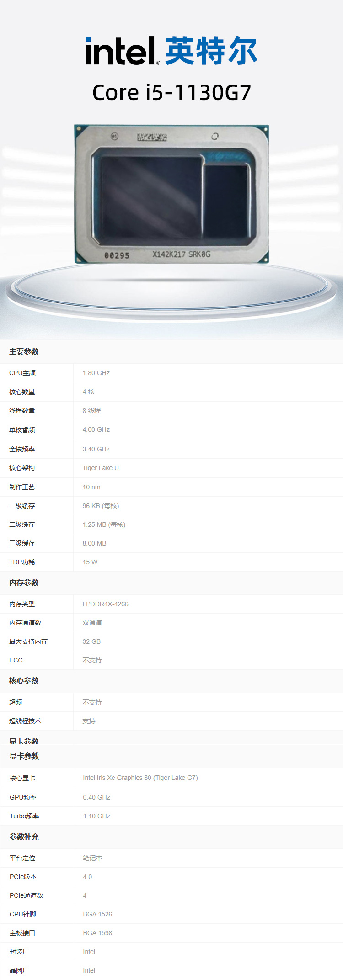This screenshot has width=343, height=980.
Task: Select the value BGA 1598
Action: click(x=97, y=933)
